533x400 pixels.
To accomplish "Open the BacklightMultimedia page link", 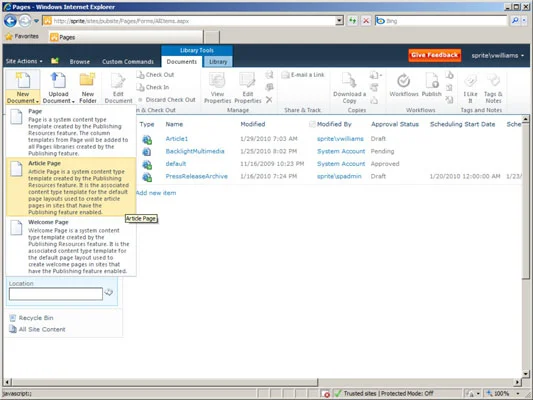I will click(x=195, y=151).
